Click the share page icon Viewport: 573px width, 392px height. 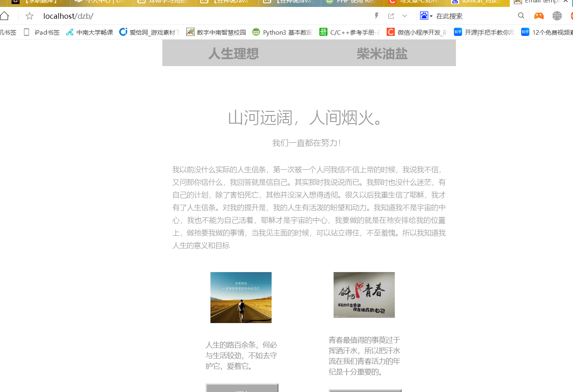click(x=391, y=16)
